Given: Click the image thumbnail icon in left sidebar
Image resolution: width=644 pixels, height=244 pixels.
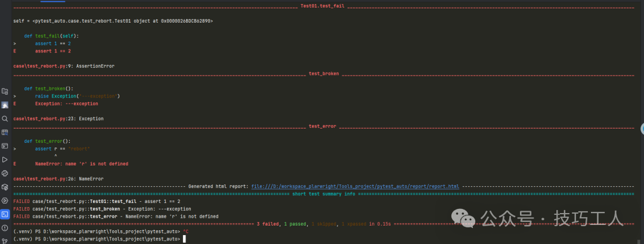Looking at the screenshot, I should click(5, 105).
